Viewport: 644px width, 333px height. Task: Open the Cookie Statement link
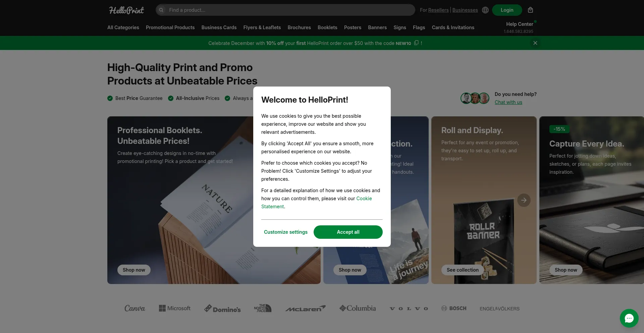point(317,203)
